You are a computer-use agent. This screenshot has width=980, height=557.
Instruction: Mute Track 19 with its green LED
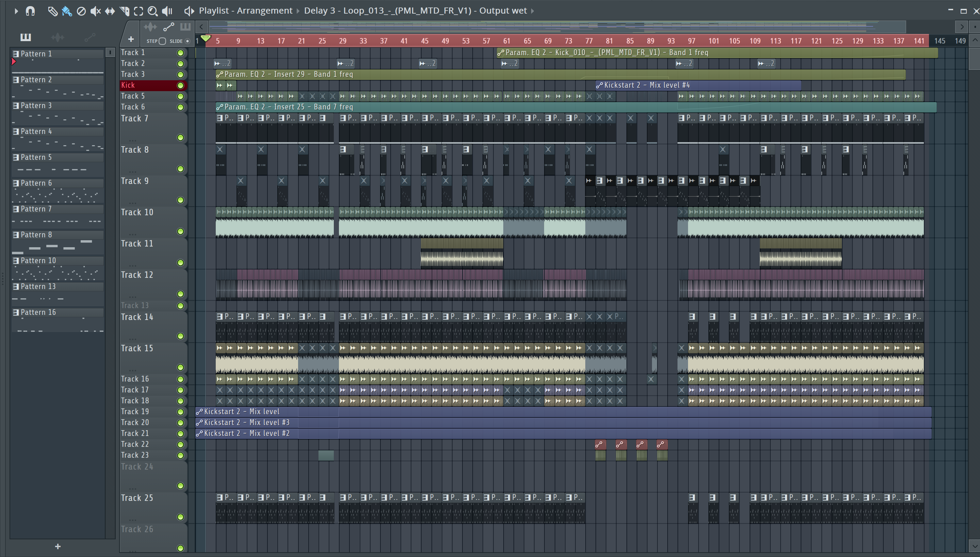click(x=180, y=411)
